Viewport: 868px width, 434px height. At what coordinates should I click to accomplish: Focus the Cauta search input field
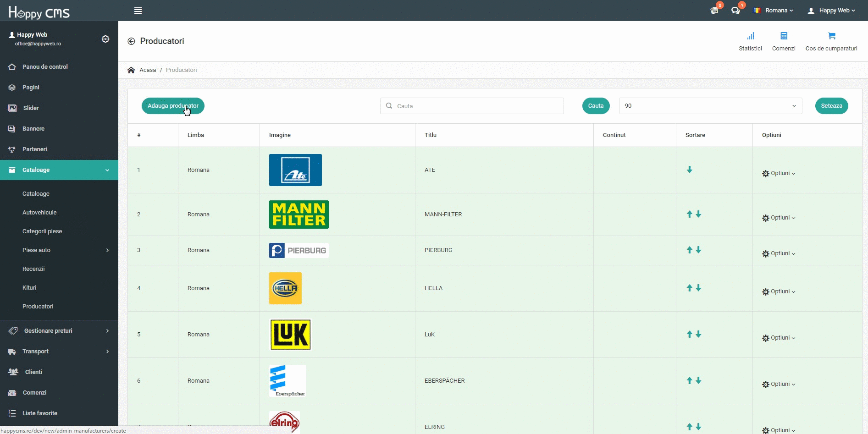point(472,106)
